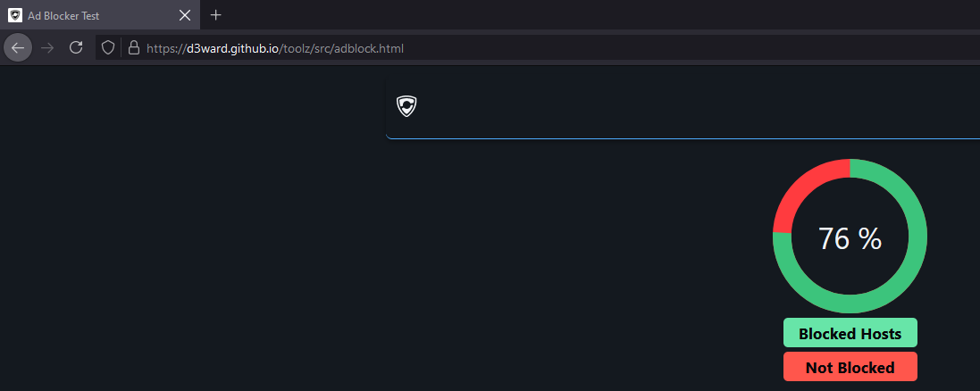This screenshot has height=391, width=980.
Task: Open the tracking protection shield panel
Action: pos(108,48)
